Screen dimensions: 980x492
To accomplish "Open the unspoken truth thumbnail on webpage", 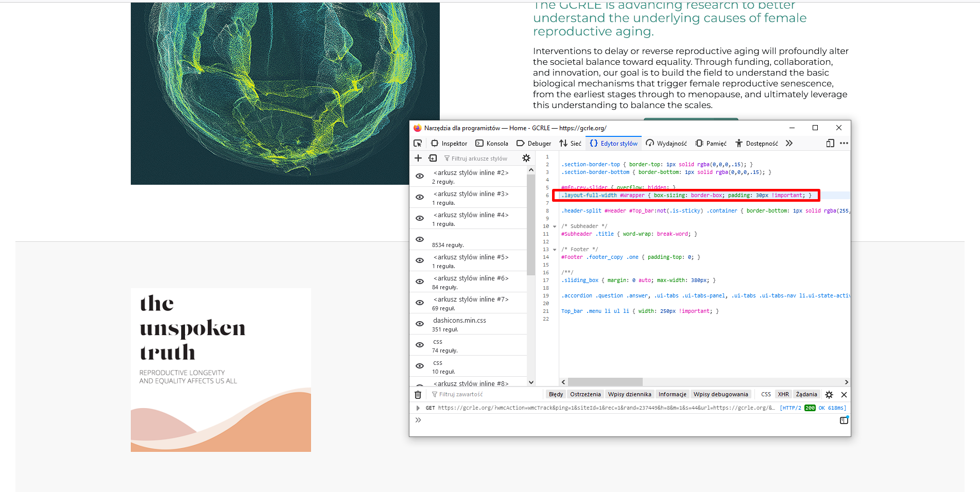I will [x=221, y=370].
